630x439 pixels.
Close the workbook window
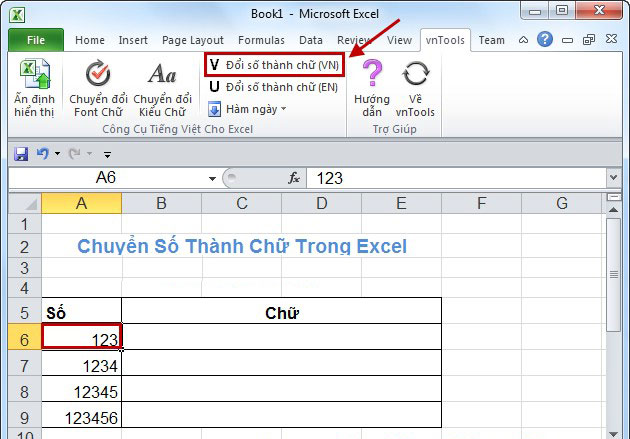(x=611, y=39)
